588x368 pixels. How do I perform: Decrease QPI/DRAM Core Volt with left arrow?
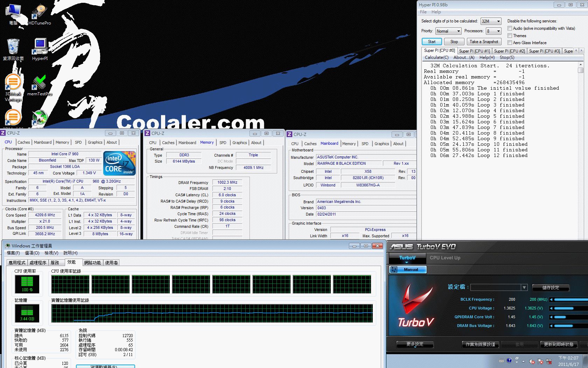(x=551, y=317)
